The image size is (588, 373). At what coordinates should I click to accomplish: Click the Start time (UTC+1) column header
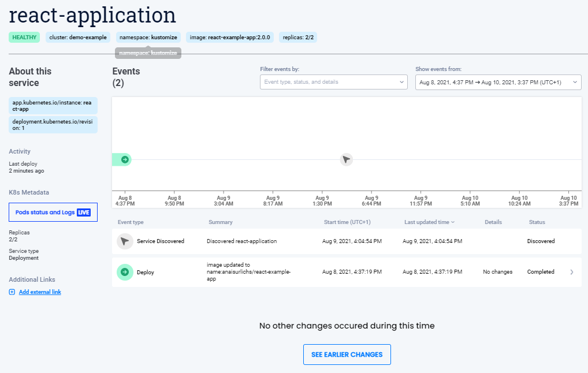click(347, 222)
